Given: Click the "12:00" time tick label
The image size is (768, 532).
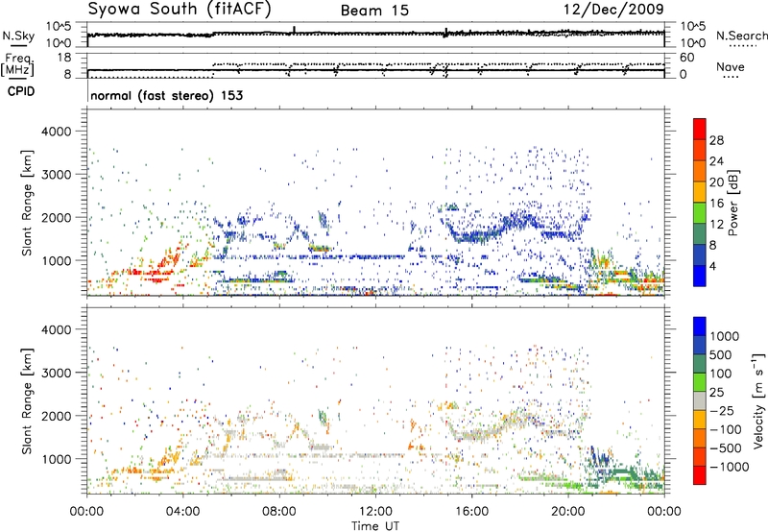Looking at the screenshot, I should click(x=375, y=512).
